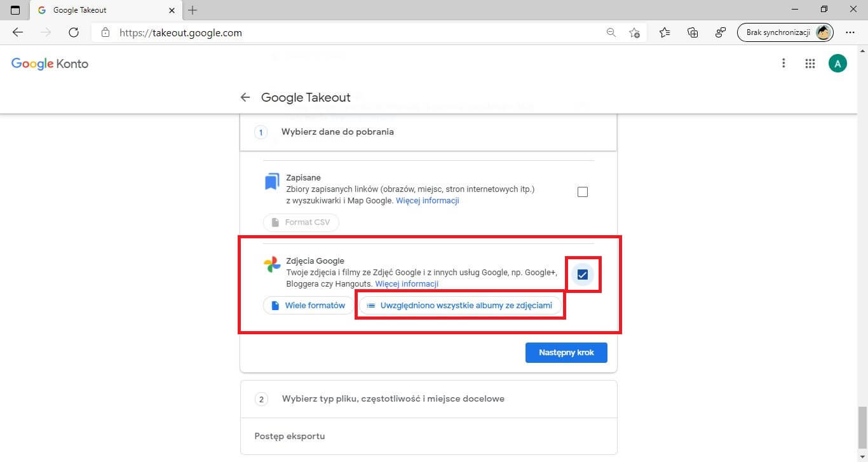868x462 pixels.
Task: Open Google account vertical dots menu
Action: [784, 63]
